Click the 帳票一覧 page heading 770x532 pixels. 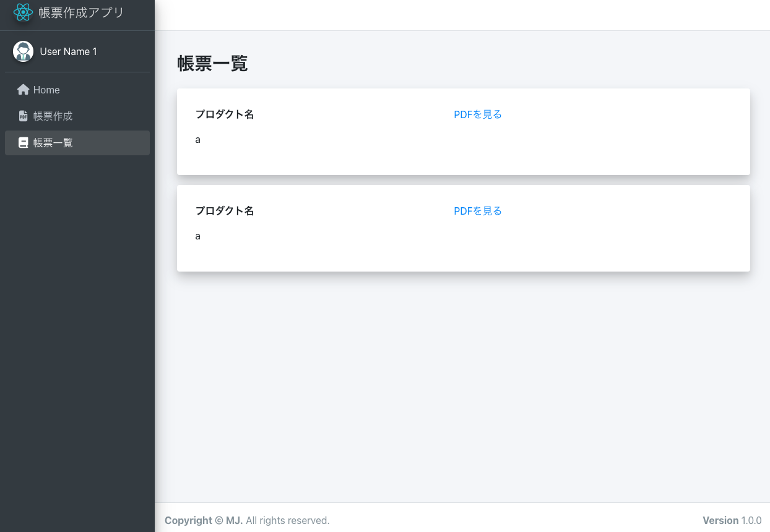pyautogui.click(x=213, y=64)
